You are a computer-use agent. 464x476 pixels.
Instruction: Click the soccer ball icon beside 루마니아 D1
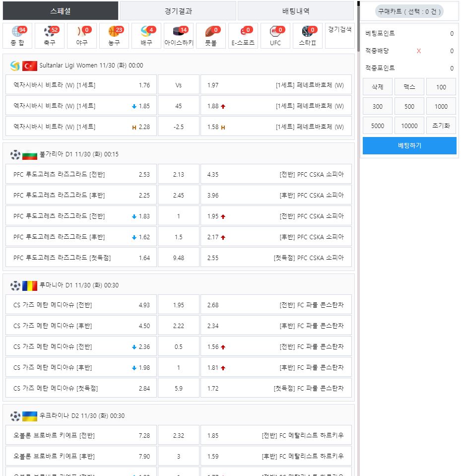tap(15, 285)
